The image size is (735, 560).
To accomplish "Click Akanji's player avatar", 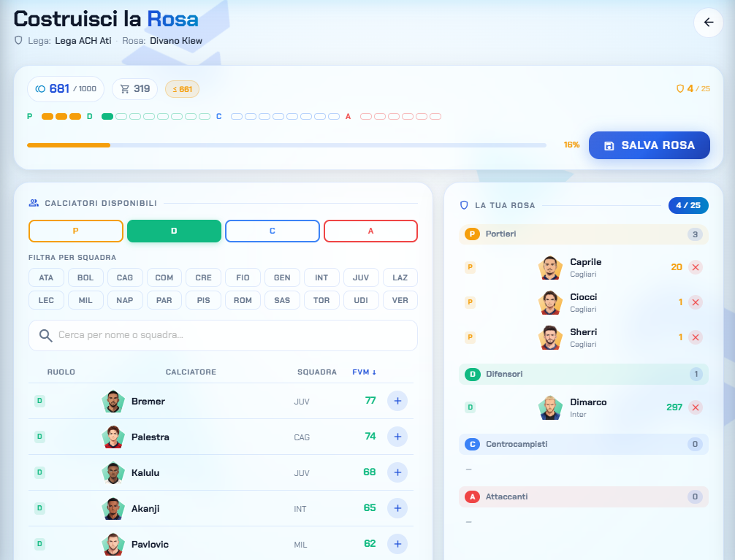I will [x=113, y=508].
